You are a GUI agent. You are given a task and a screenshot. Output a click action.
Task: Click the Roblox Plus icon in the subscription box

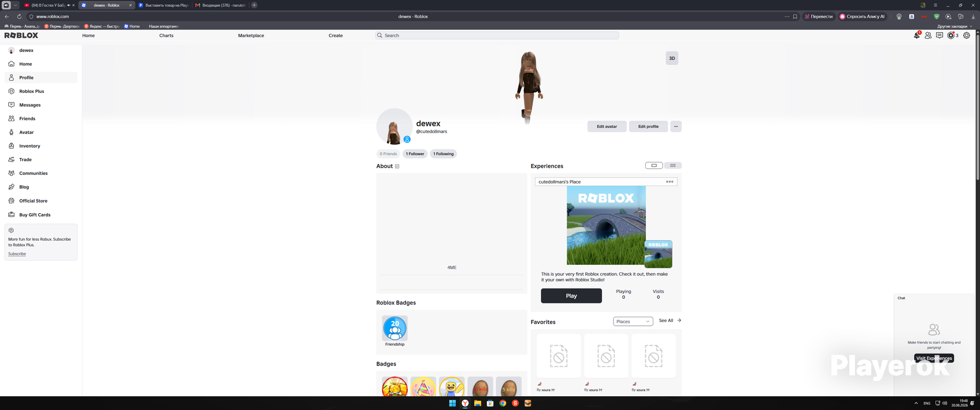(11, 230)
